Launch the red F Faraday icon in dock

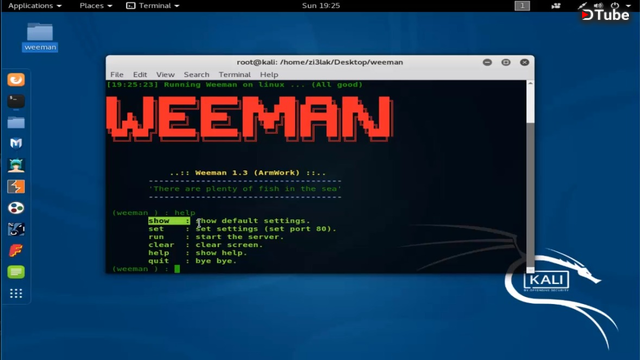click(x=16, y=250)
